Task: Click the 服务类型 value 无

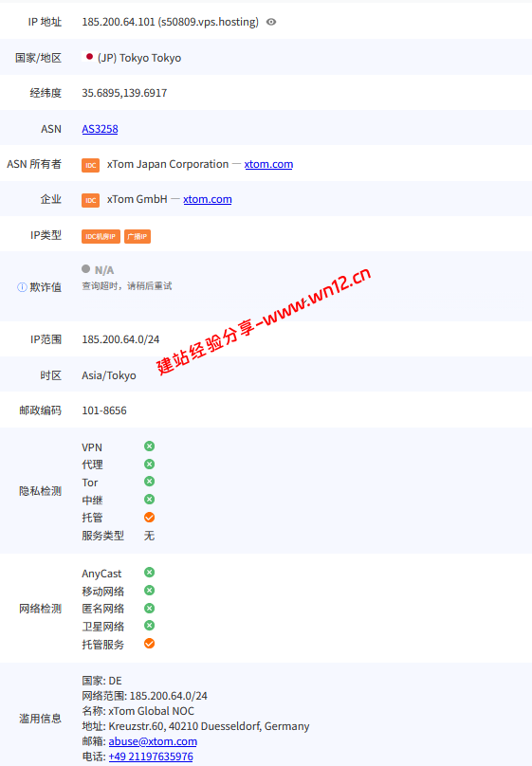Action: point(149,536)
